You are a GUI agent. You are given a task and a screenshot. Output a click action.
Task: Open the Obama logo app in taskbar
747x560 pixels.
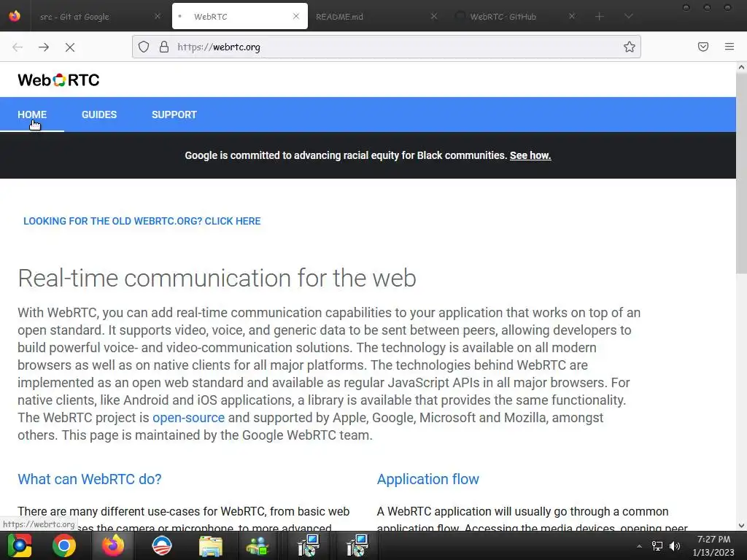pos(161,545)
